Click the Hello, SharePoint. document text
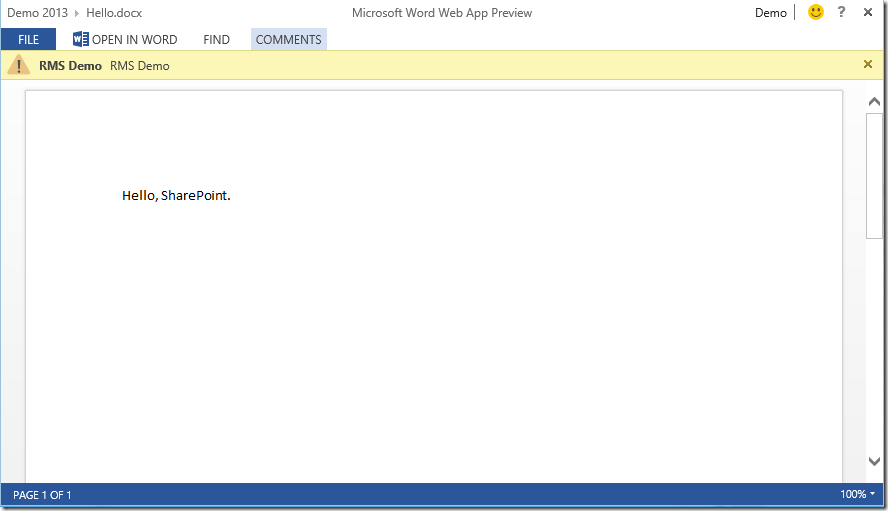This screenshot has height=511, width=888. coord(176,195)
